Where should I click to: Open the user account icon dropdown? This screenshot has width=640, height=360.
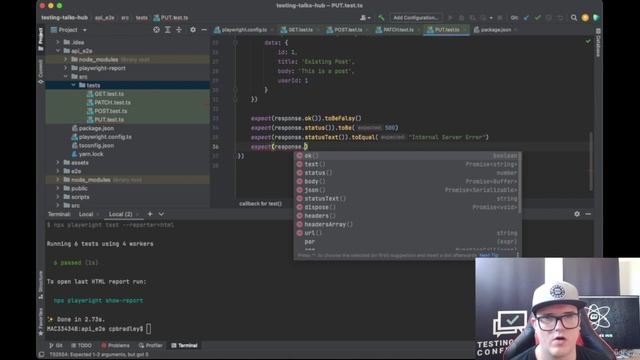(365, 18)
